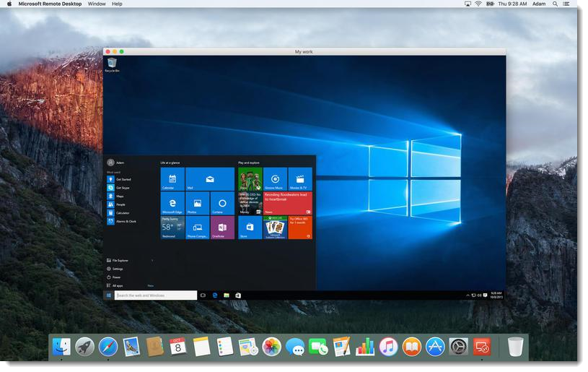588x372 pixels.
Task: Open the OneNote tile
Action: [223, 228]
